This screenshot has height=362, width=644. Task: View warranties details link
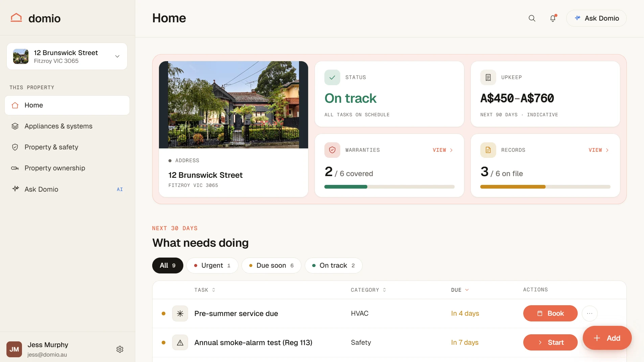coord(443,150)
